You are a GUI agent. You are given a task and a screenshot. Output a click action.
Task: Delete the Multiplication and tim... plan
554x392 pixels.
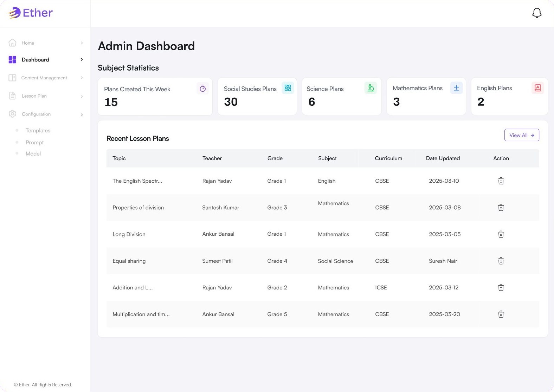point(501,314)
